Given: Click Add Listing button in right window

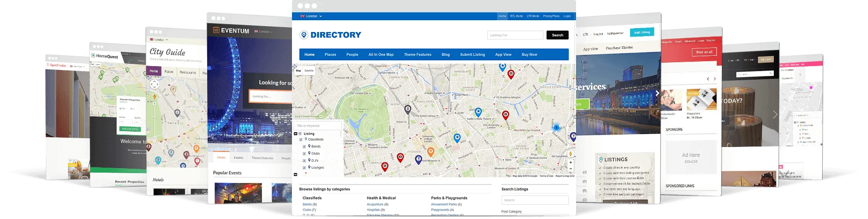Looking at the screenshot, I should click(642, 32).
